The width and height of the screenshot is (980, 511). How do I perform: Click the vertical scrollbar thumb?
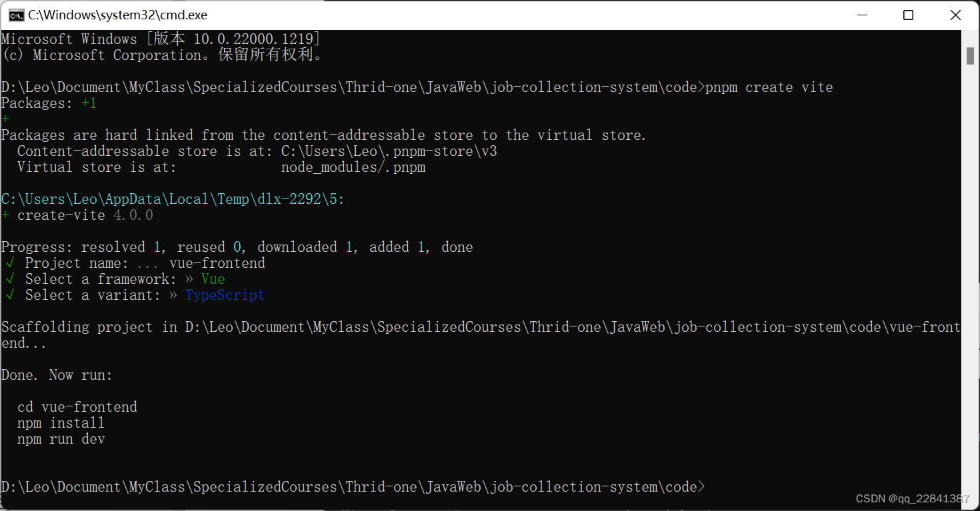click(970, 56)
